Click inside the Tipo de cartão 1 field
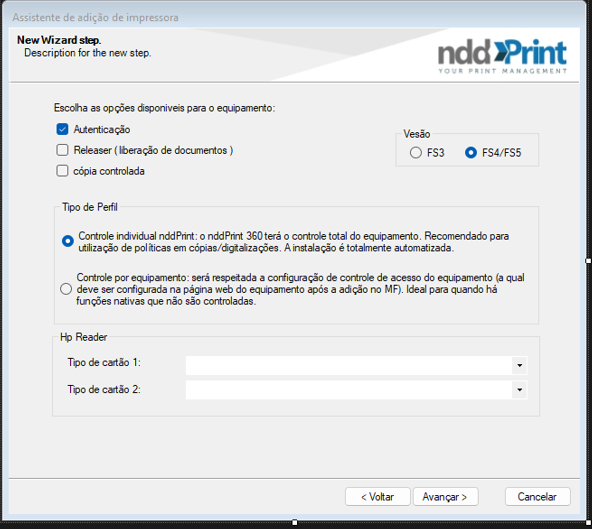592x529 pixels. point(349,365)
